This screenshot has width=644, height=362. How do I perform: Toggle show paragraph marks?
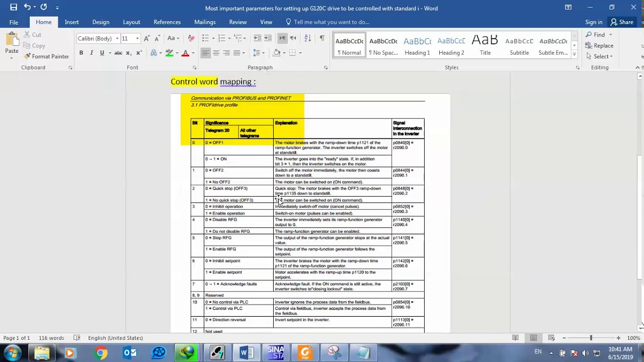tap(322, 38)
